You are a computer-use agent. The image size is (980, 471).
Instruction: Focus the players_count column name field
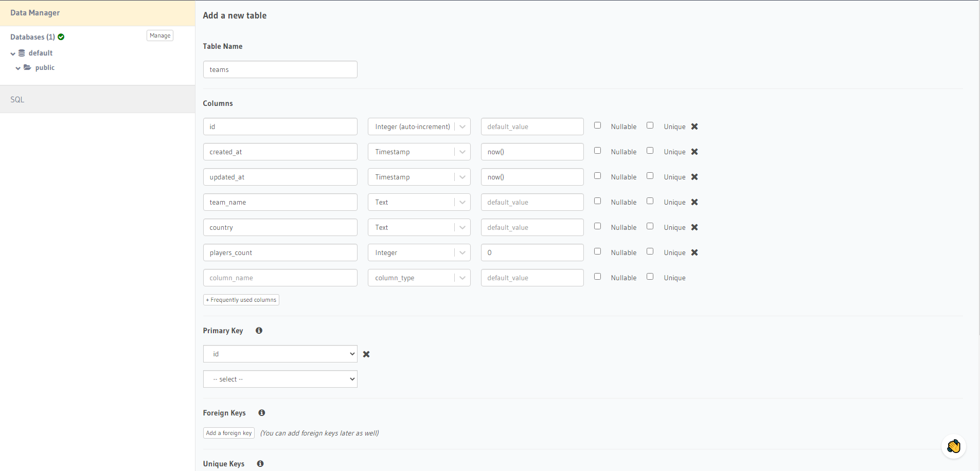[x=280, y=252]
